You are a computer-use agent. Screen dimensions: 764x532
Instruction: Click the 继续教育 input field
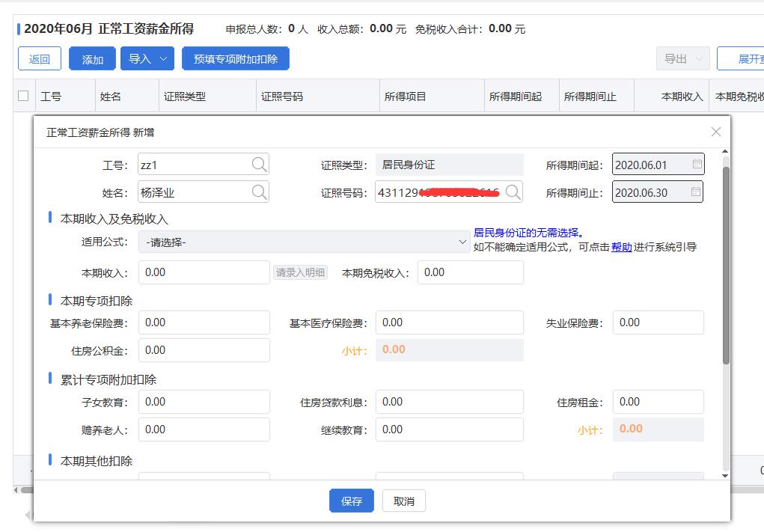click(449, 429)
